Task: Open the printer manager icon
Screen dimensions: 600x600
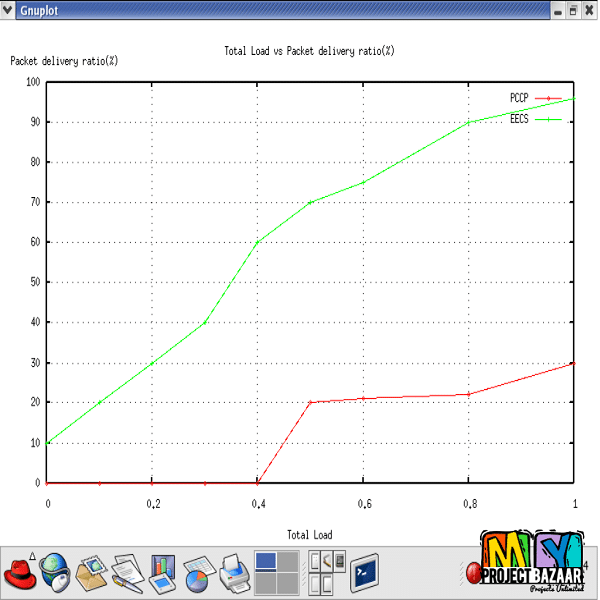Action: coord(234,574)
